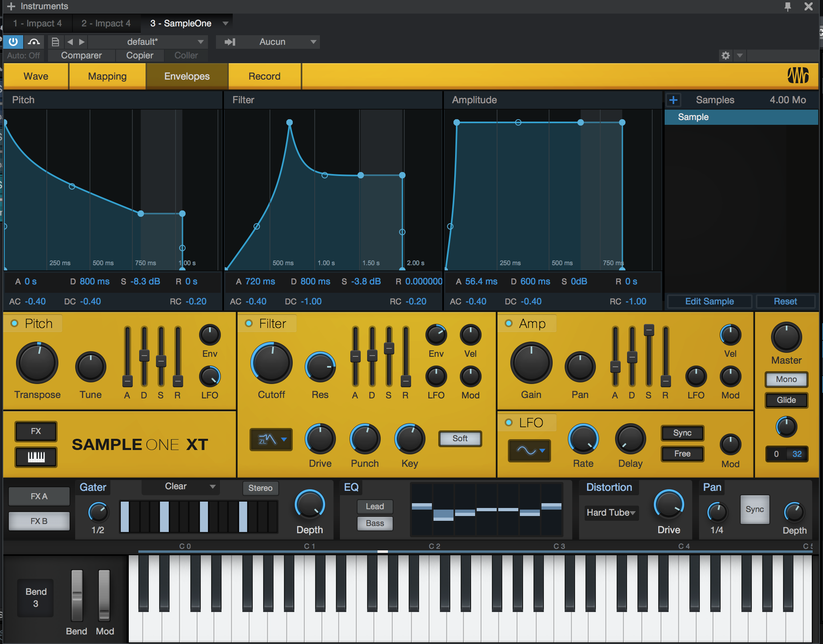The width and height of the screenshot is (823, 644).
Task: Click the Amp Pan knob
Action: pyautogui.click(x=580, y=366)
